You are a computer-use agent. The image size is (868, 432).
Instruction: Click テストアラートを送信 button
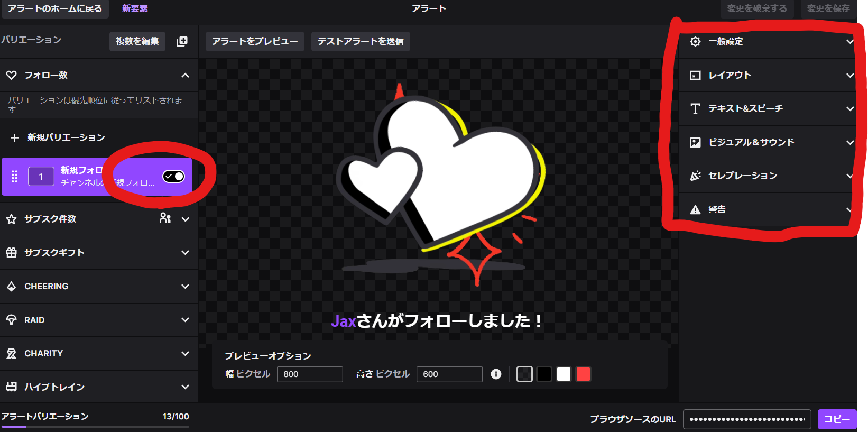tap(361, 41)
